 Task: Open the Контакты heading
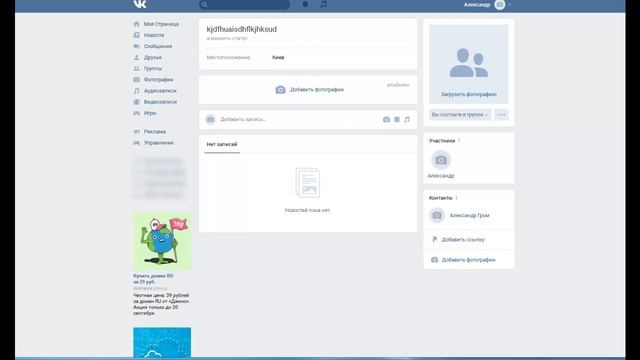click(440, 198)
